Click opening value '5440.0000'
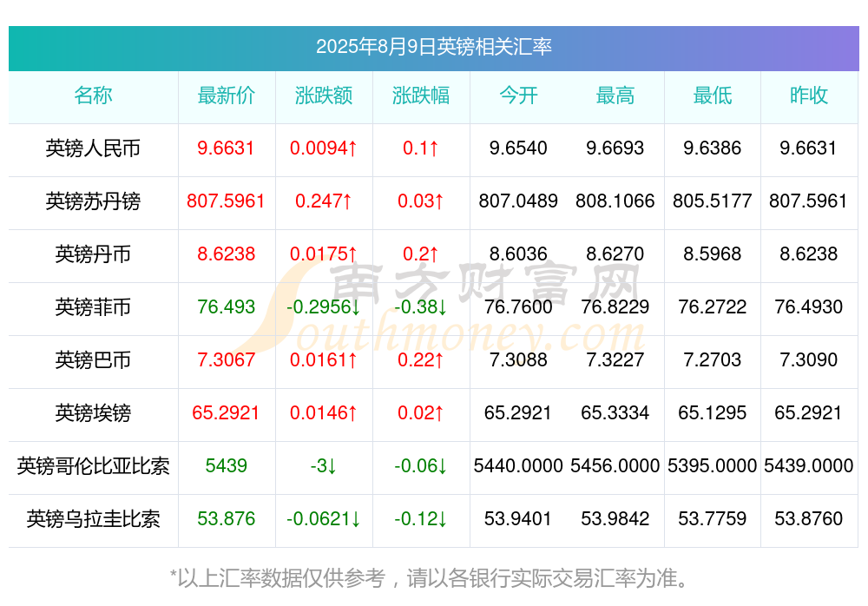The height and width of the screenshot is (606, 868). pos(518,466)
